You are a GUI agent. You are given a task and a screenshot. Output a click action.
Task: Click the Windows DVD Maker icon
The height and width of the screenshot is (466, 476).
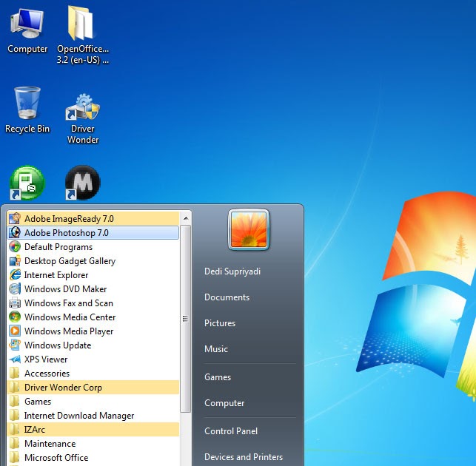coord(15,288)
